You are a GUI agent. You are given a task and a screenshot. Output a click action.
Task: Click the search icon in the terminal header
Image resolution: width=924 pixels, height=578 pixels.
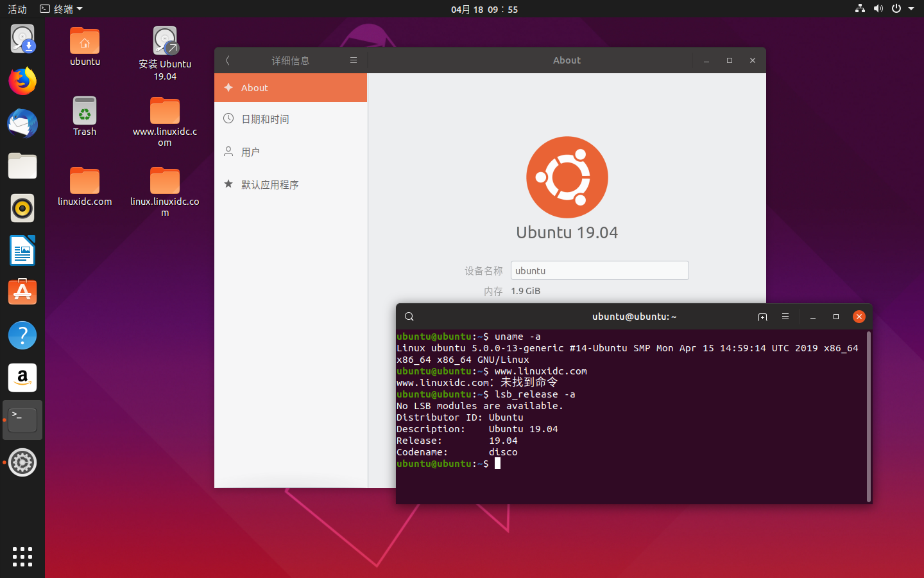click(409, 317)
